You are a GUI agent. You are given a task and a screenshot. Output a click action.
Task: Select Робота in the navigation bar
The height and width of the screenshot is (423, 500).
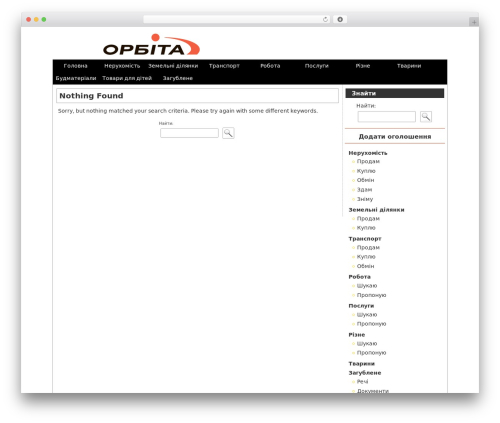point(270,66)
